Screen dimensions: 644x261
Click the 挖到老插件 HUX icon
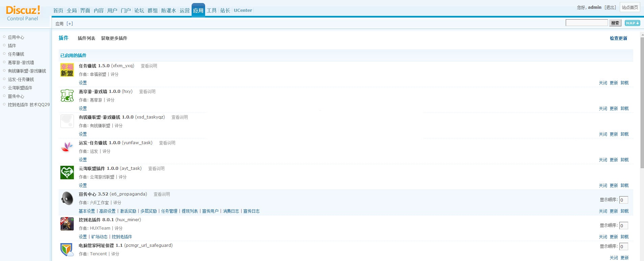click(x=67, y=224)
